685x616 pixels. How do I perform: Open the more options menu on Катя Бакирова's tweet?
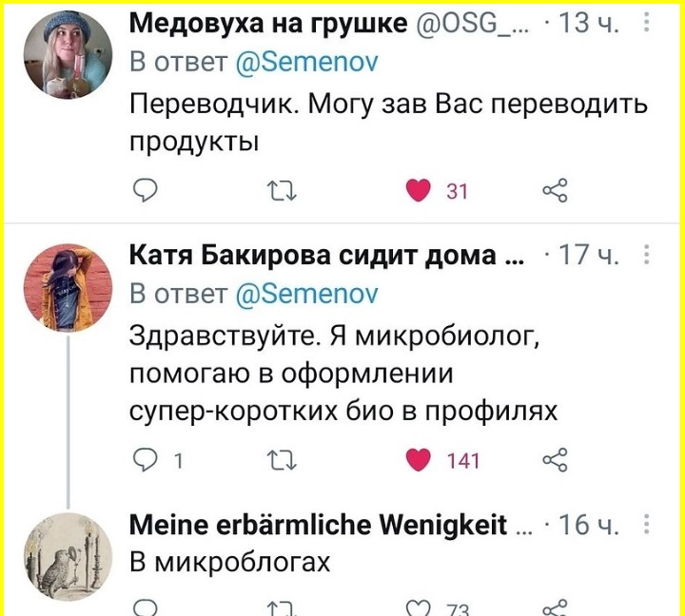coord(647,254)
